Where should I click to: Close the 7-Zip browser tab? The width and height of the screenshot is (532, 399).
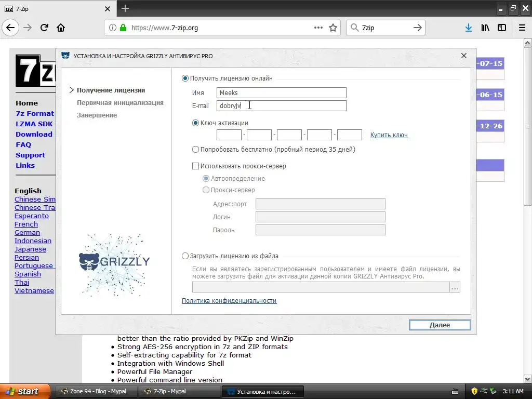[x=108, y=9]
